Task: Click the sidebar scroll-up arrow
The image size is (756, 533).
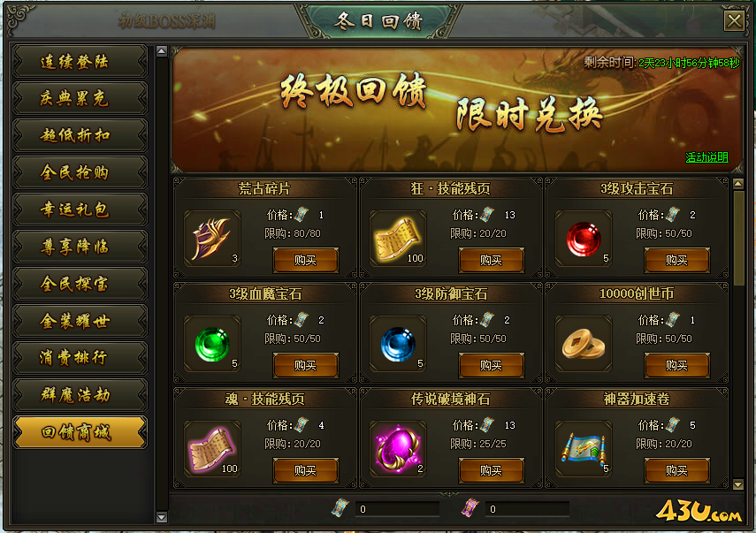Action: click(x=162, y=51)
